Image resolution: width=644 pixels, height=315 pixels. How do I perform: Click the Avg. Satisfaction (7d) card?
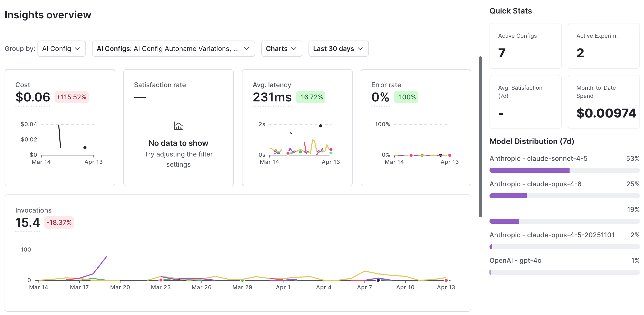pos(525,102)
